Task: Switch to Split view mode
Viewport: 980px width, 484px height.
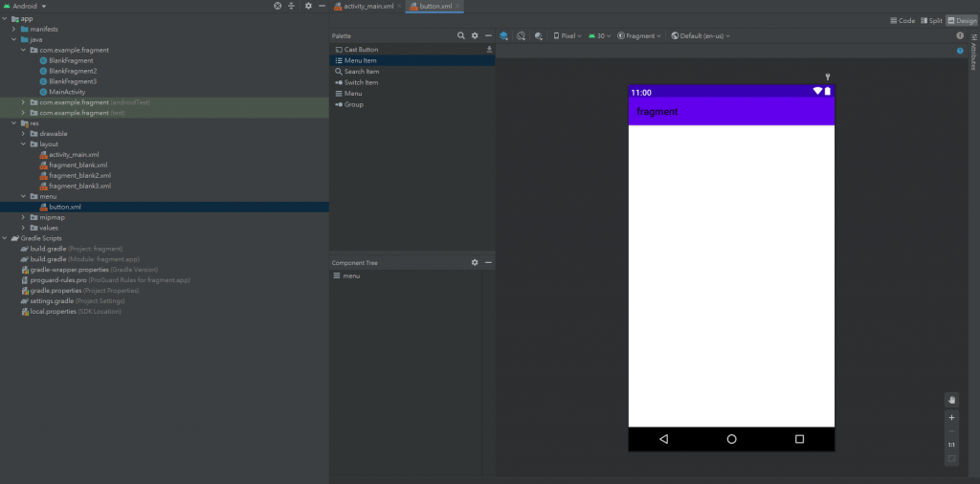Action: pos(931,20)
